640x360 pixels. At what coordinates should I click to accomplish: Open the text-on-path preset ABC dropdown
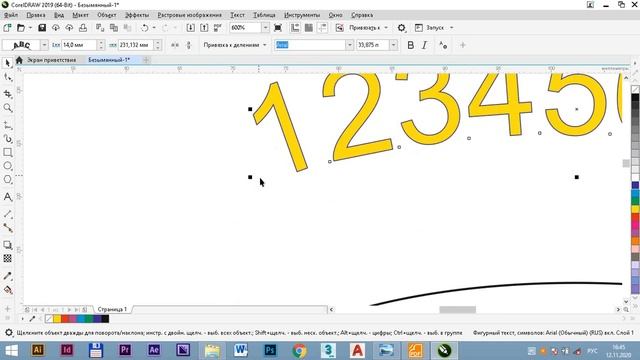tap(44, 45)
